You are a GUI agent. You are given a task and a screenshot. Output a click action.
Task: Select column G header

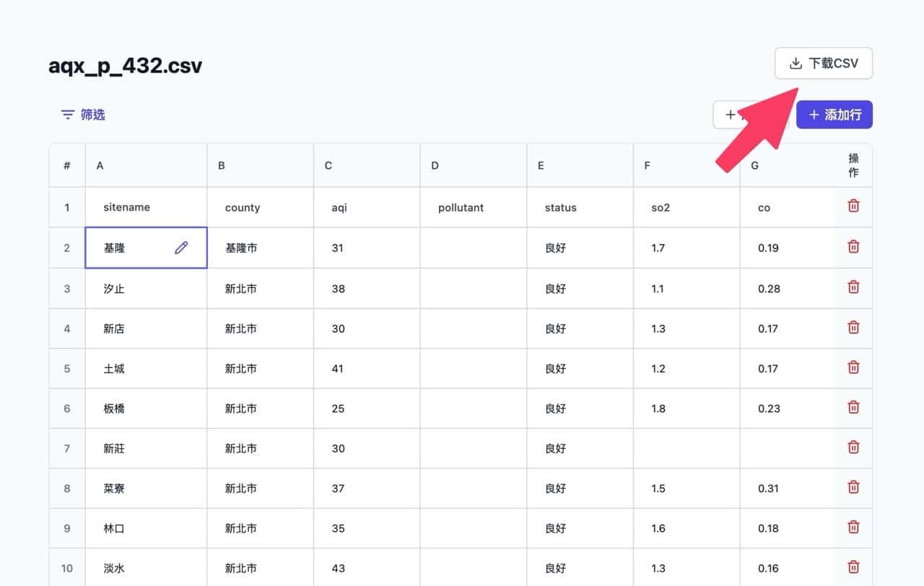(x=788, y=165)
